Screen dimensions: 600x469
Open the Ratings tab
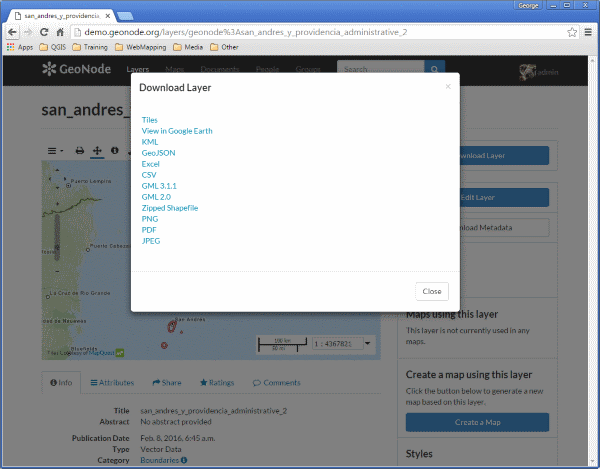click(217, 383)
